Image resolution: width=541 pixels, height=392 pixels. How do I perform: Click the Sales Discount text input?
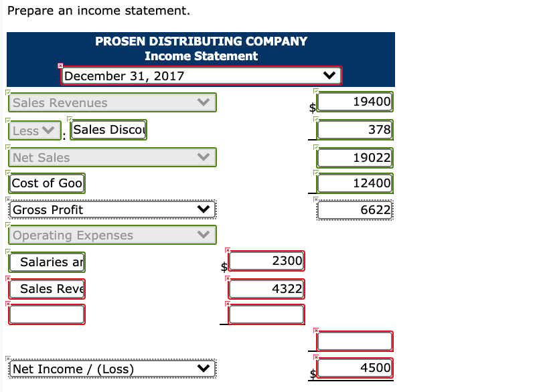point(108,130)
